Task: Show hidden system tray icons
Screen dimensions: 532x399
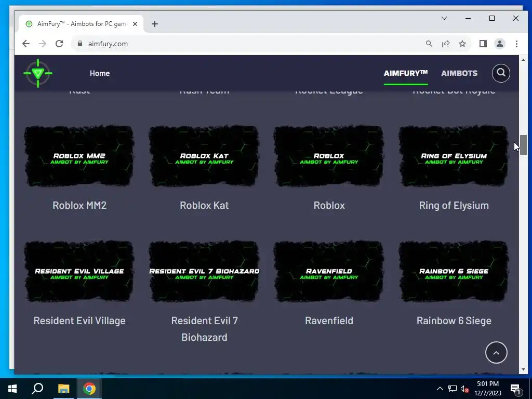Action: pos(440,389)
